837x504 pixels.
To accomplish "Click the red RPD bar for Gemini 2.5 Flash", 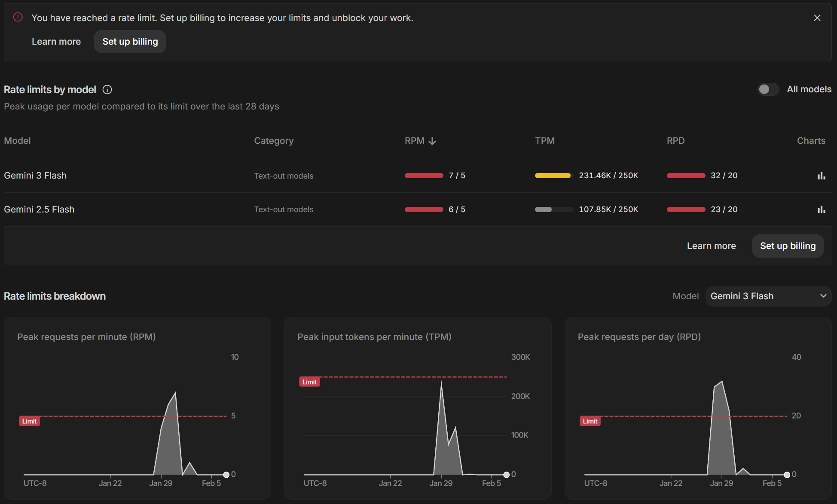I will 686,209.
